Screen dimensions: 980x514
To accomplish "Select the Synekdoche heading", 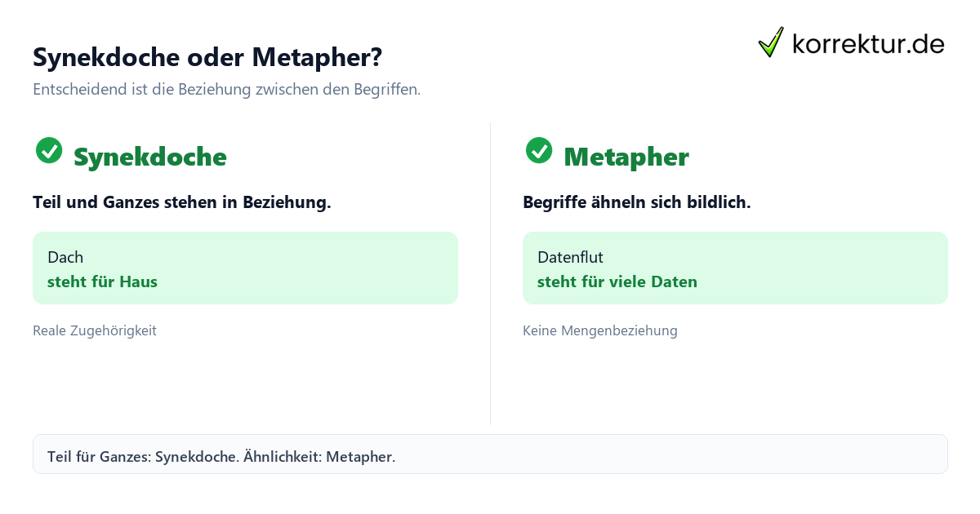I will 150,157.
